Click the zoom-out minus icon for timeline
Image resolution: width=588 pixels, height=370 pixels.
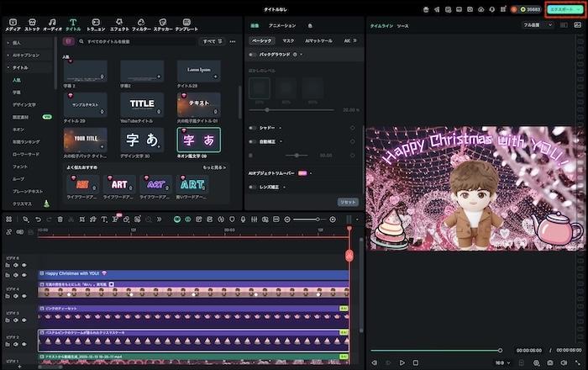(287, 219)
